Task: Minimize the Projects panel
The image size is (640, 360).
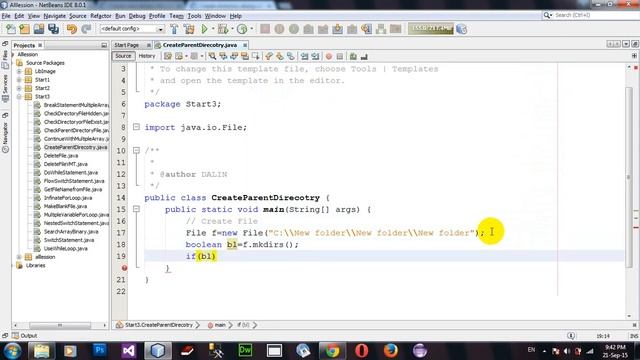Action: [104, 45]
